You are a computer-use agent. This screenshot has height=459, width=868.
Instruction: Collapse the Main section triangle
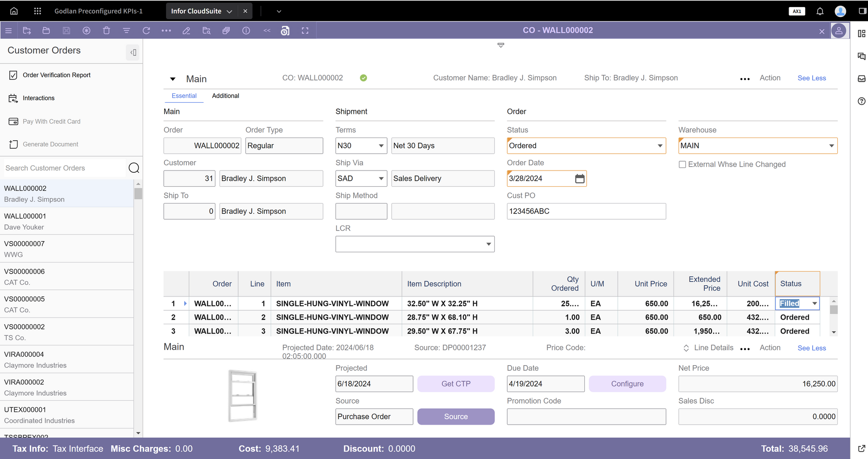pos(173,79)
